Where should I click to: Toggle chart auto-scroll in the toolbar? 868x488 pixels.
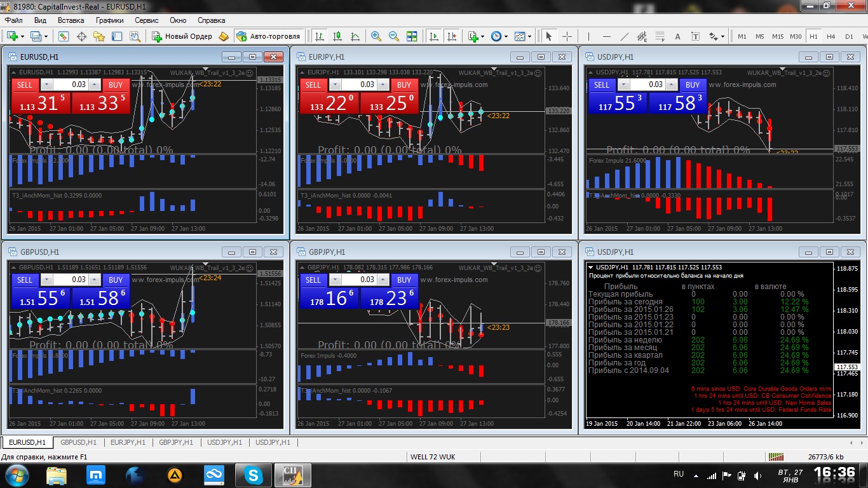[x=433, y=36]
